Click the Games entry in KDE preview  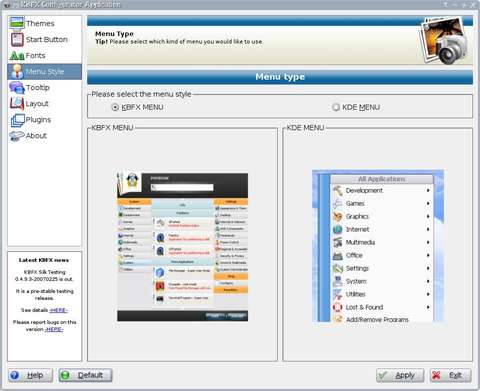coord(382,203)
